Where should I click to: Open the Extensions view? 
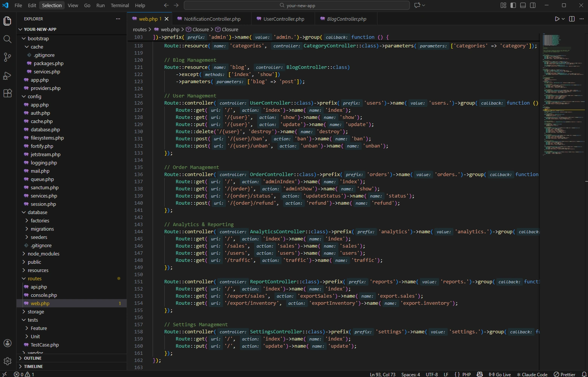[x=7, y=93]
